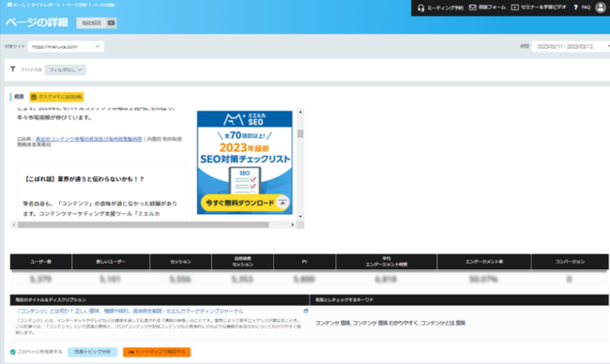Click the 改善トピック分析 button

[92, 352]
